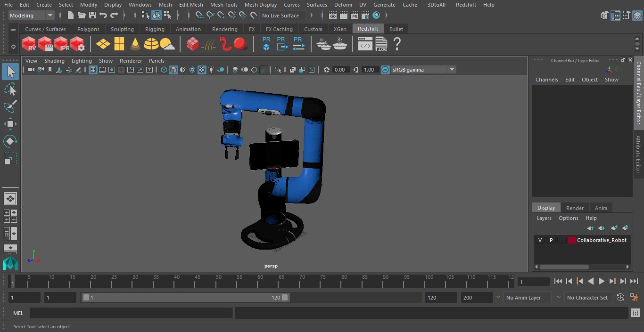The image size is (644, 332).
Task: Open a scene with folder icon
Action: point(82,16)
